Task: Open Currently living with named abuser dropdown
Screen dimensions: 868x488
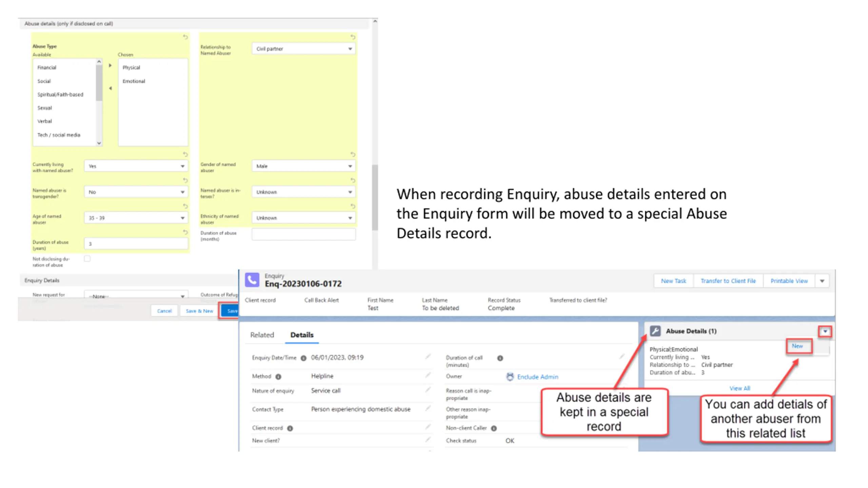Action: click(136, 166)
